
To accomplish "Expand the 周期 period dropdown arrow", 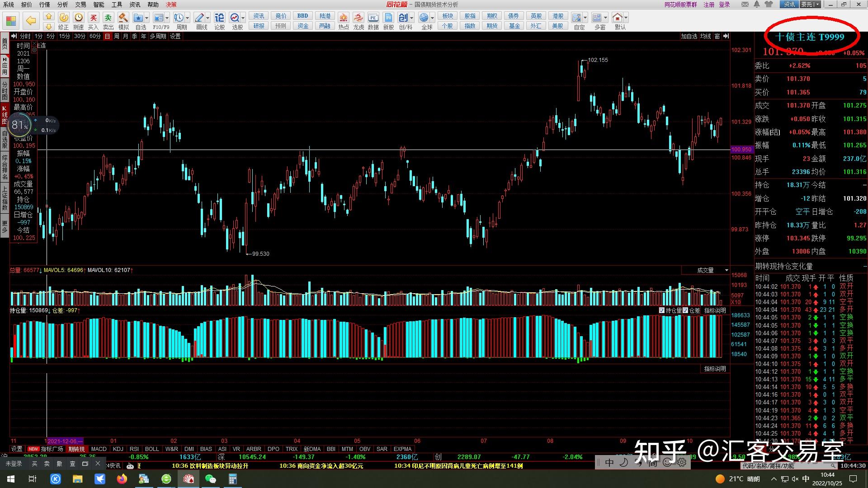I will 188,18.
